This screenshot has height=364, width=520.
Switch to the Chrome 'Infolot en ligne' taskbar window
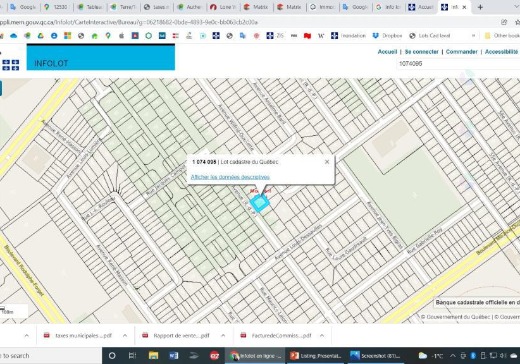(256, 356)
